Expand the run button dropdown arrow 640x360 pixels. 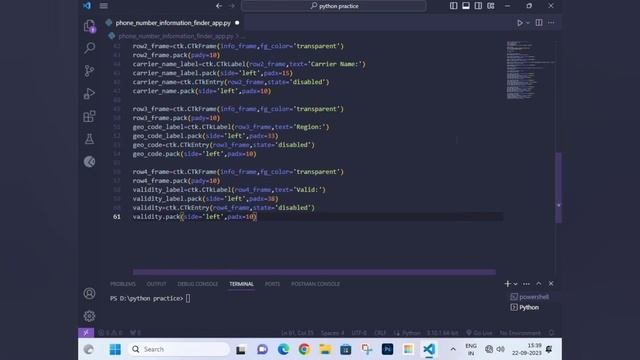(x=528, y=23)
